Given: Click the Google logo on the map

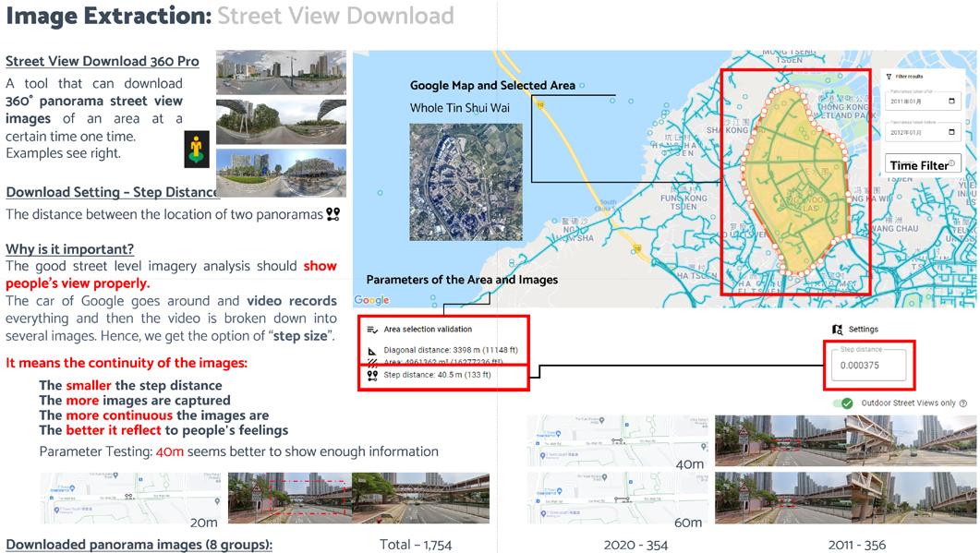Looking at the screenshot, I should click(x=372, y=300).
